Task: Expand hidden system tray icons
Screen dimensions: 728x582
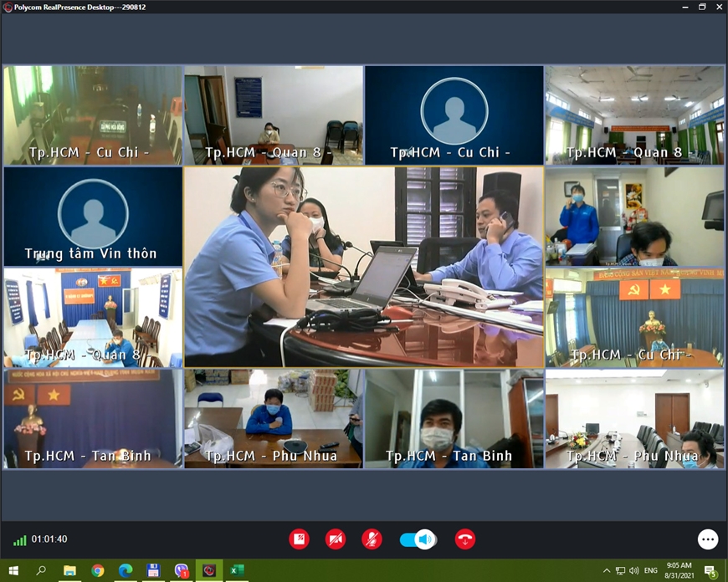Action: point(607,571)
